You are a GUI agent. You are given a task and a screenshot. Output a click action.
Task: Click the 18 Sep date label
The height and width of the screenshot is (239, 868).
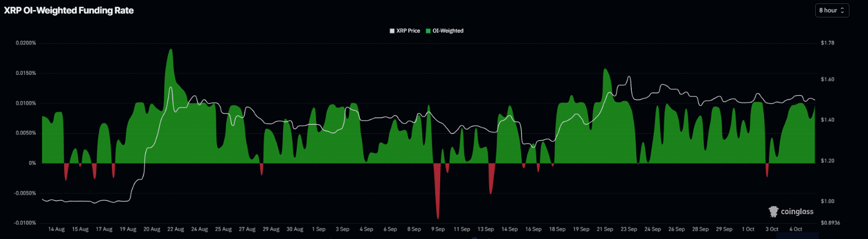557,229
